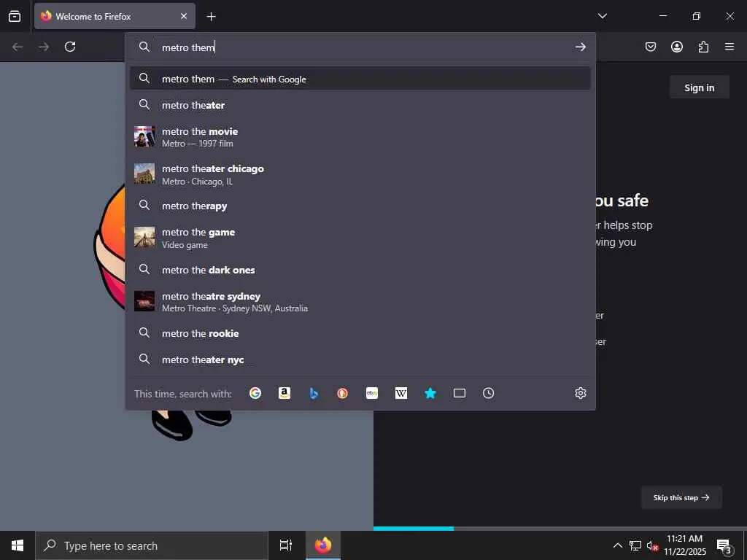Open the Windows Start menu
Screen dimensions: 747x560
(x=18, y=545)
